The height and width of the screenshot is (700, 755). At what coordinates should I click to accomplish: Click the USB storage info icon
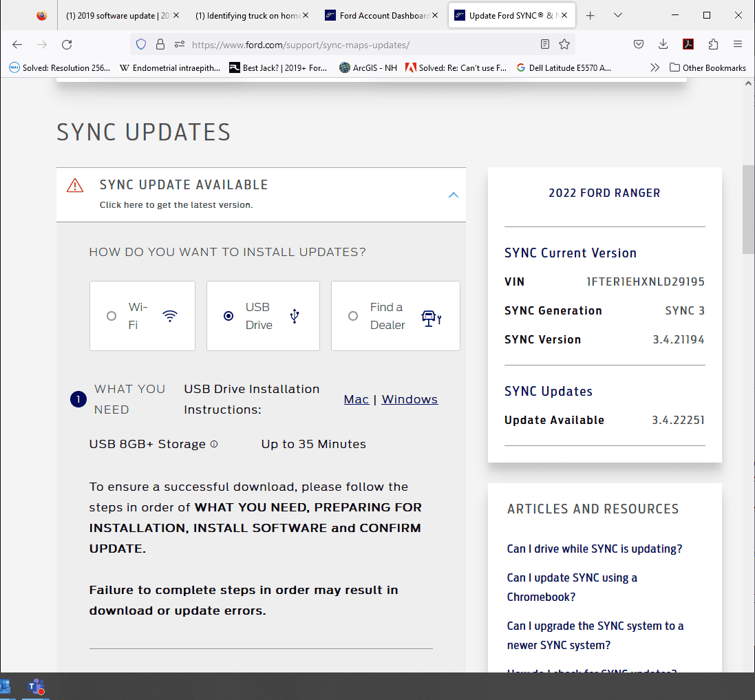tap(214, 444)
